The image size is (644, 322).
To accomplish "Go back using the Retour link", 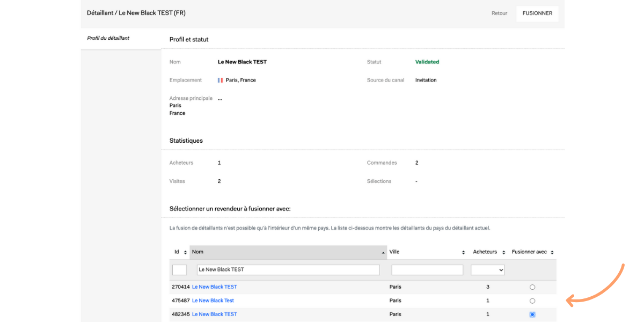I will pos(499,13).
